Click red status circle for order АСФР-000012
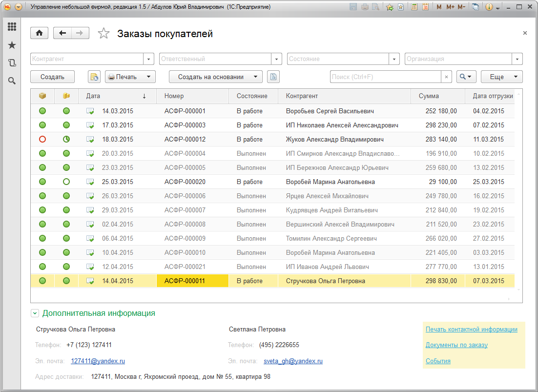The image size is (538, 392). pos(42,140)
